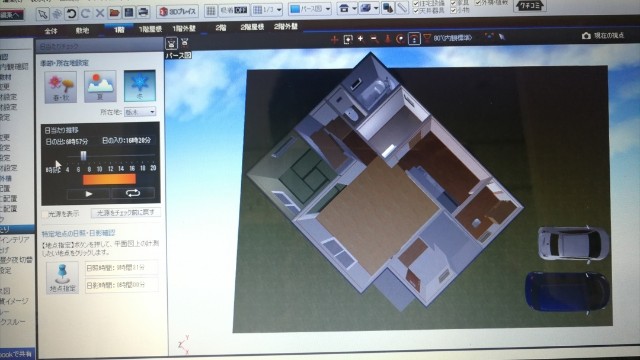Toggle the 光源を表示 checkbox

coord(45,214)
